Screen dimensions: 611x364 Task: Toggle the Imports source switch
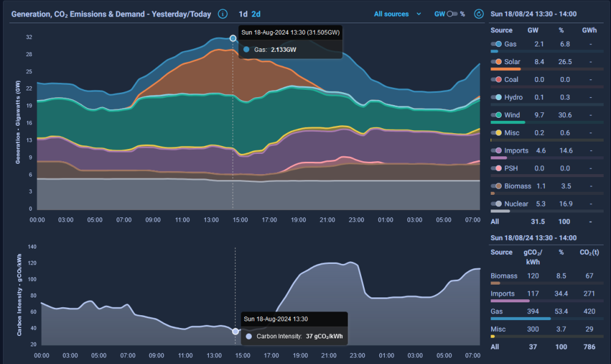coord(496,150)
